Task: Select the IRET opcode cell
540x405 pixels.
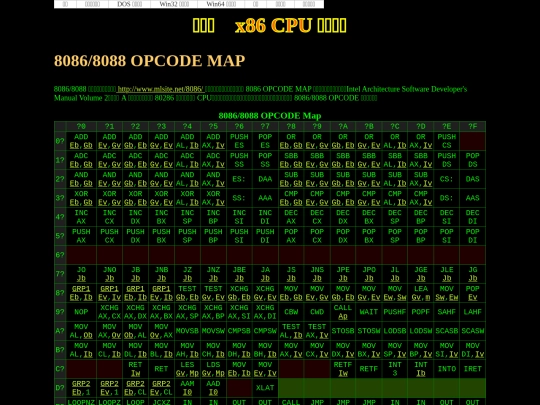Action: 472,369
